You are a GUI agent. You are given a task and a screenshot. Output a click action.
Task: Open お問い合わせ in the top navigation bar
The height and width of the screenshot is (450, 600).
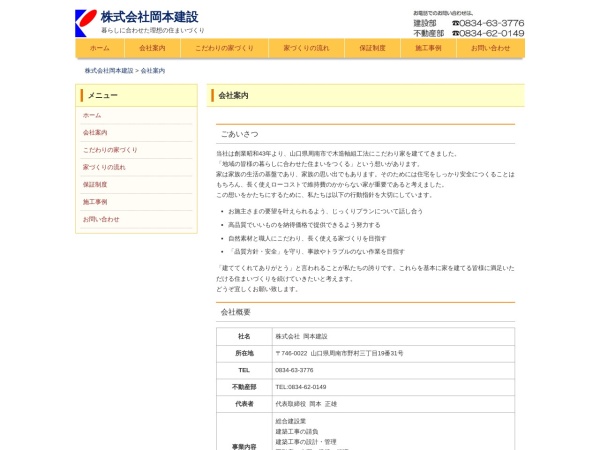tap(491, 48)
